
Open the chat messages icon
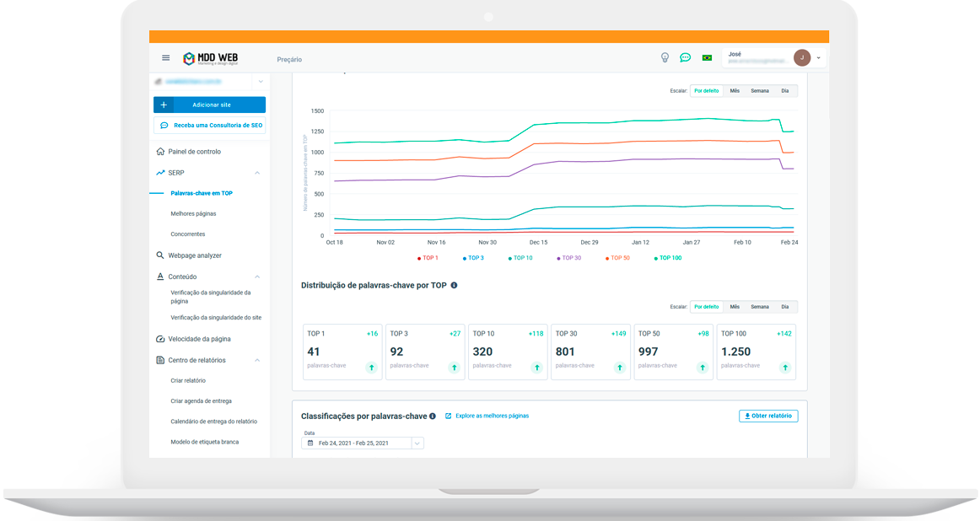686,58
